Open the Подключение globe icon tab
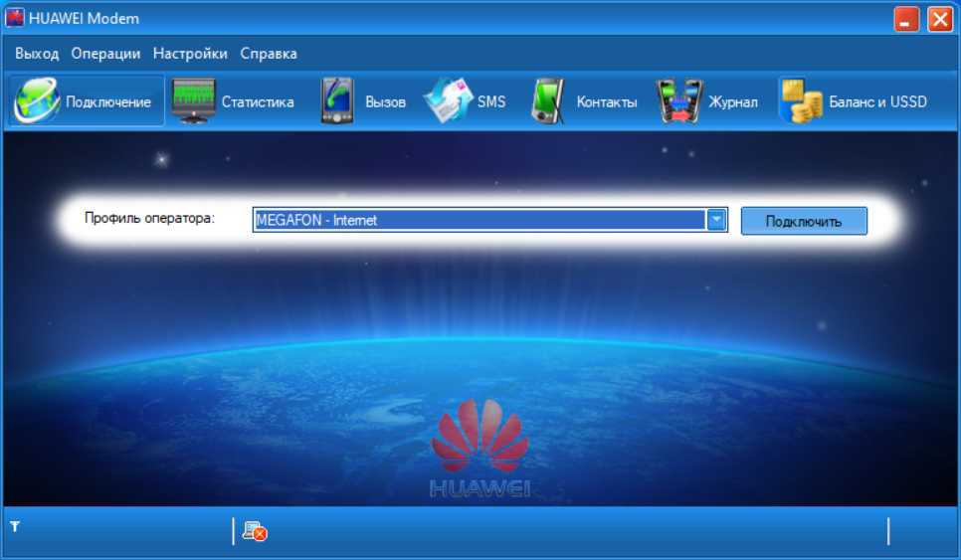 (x=37, y=101)
